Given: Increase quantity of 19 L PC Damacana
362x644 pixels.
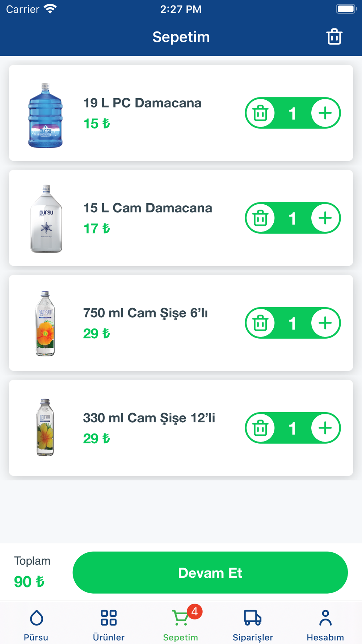Looking at the screenshot, I should click(x=325, y=113).
